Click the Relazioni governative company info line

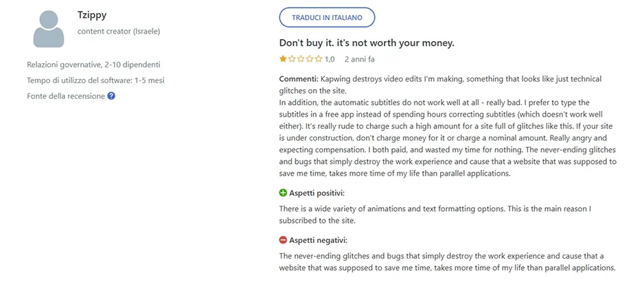pyautogui.click(x=93, y=65)
